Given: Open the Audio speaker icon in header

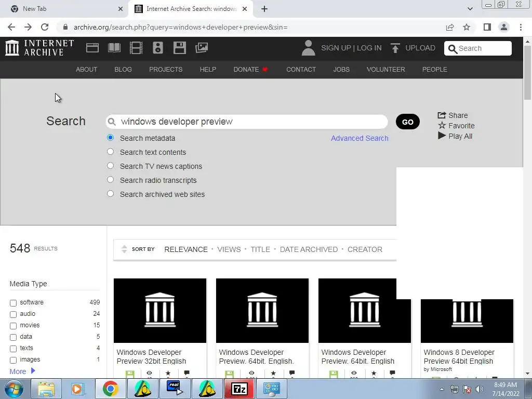Looking at the screenshot, I should click(158, 48).
